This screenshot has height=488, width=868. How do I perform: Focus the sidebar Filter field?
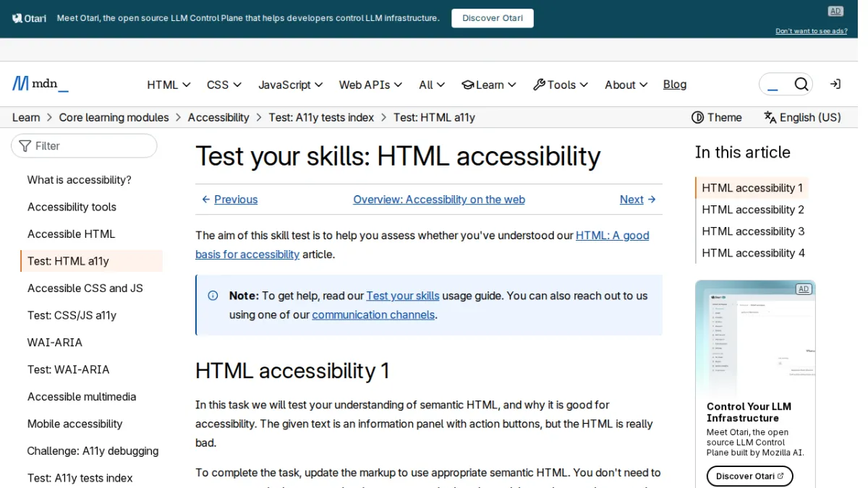[84, 146]
